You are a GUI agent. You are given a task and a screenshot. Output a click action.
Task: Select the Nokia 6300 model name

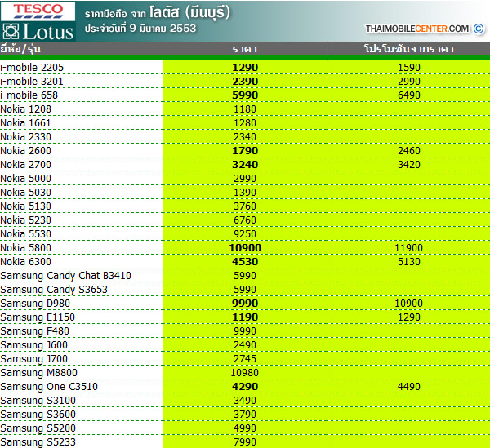coord(25,261)
